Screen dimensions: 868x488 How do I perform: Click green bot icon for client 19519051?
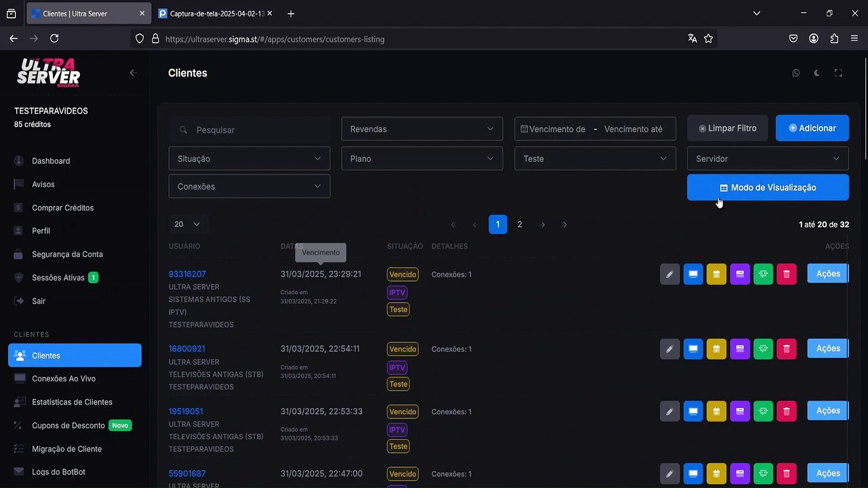[x=763, y=411]
